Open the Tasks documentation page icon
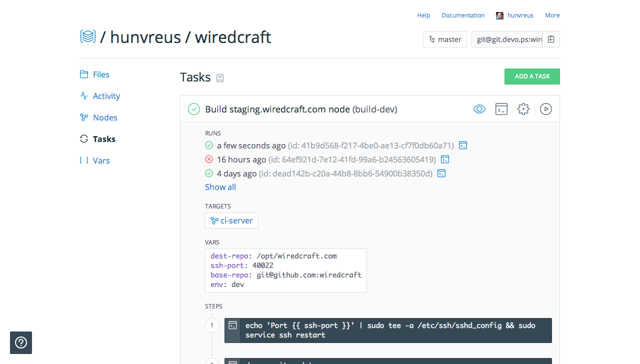The image size is (640, 364). tap(220, 78)
